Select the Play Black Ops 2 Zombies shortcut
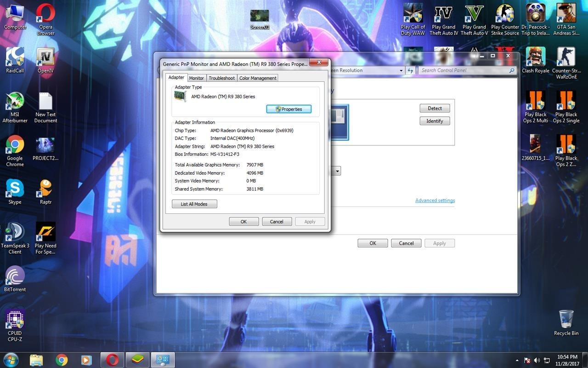 (566, 151)
